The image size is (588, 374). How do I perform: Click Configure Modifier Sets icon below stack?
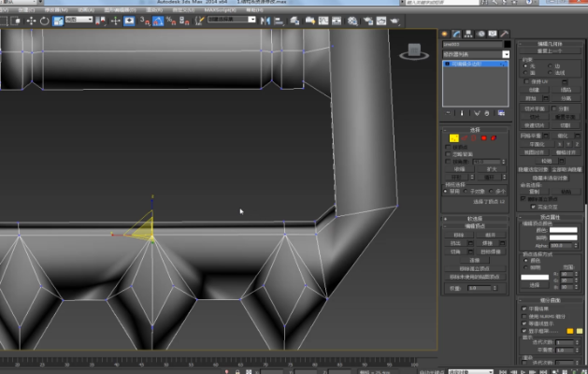point(501,113)
